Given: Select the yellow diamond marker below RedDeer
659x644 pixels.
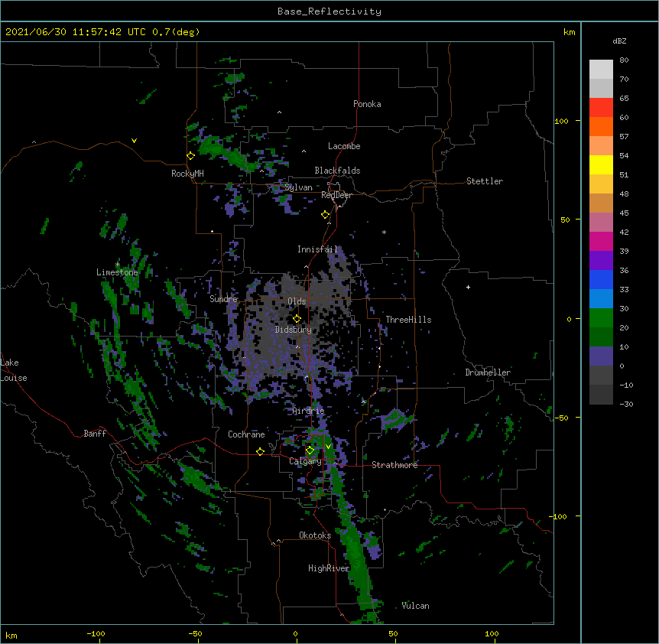Looking at the screenshot, I should [x=326, y=215].
